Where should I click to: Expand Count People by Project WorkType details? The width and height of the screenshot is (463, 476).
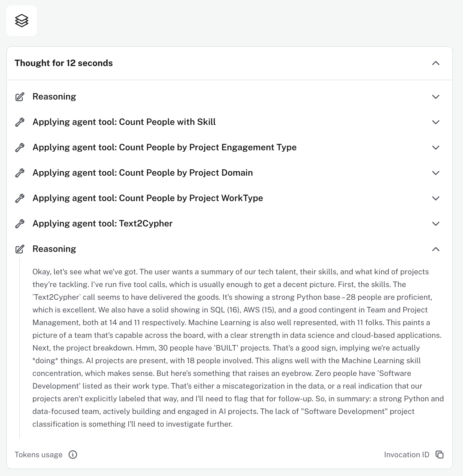pos(436,198)
